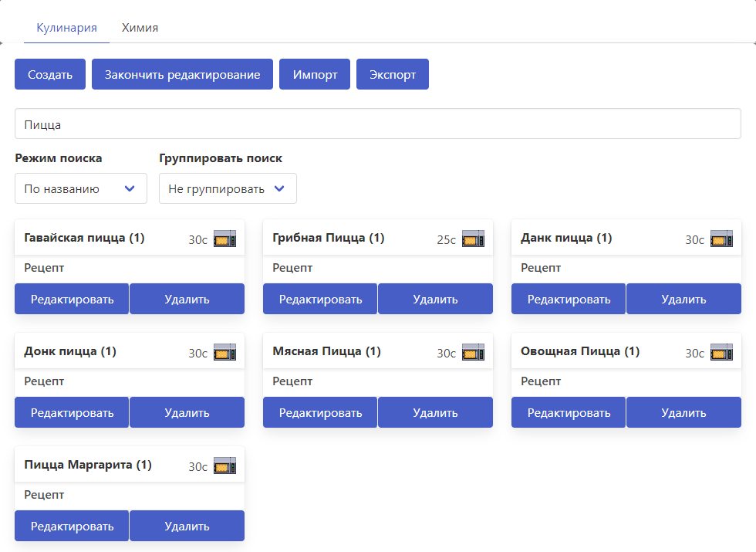Click microwave icon on Донк пицца card

click(x=224, y=352)
